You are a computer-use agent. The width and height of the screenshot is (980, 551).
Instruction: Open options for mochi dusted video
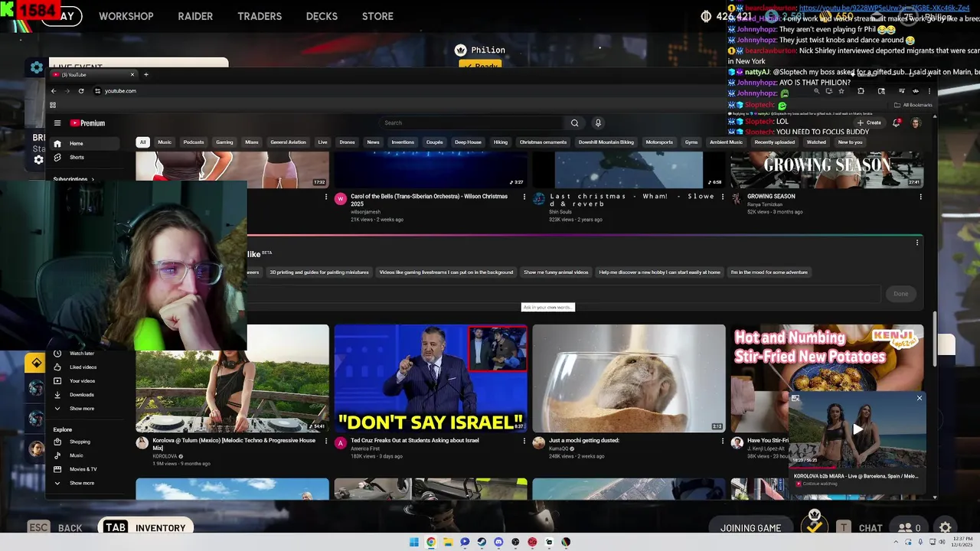point(722,441)
